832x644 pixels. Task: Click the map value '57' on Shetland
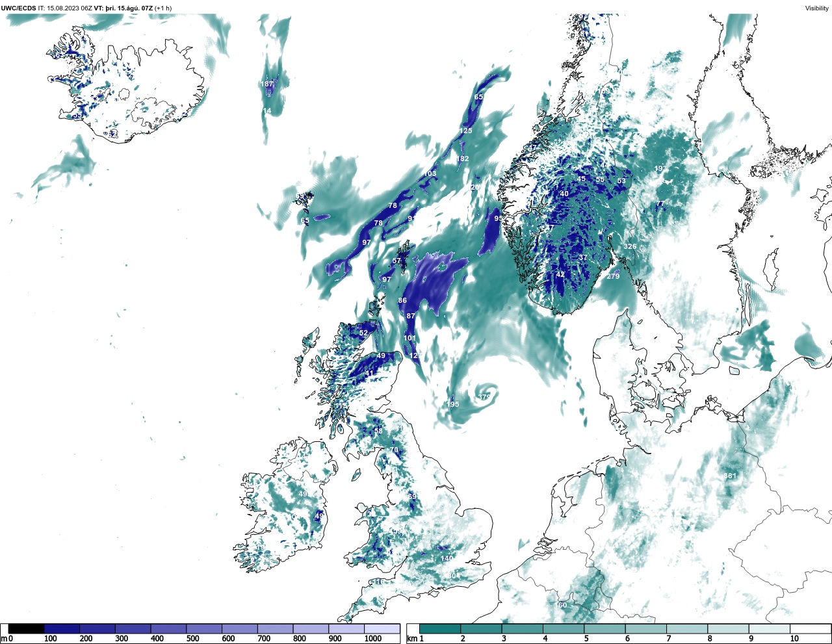pyautogui.click(x=396, y=261)
